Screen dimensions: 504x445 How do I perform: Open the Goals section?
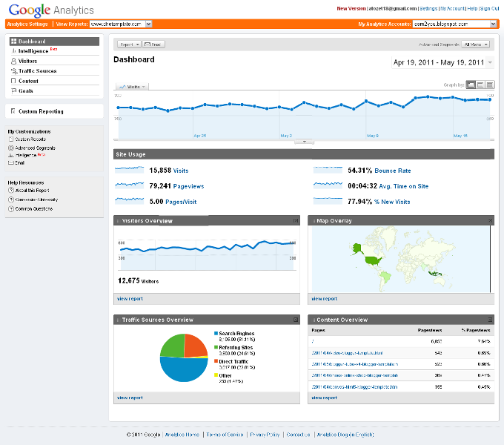click(x=26, y=91)
